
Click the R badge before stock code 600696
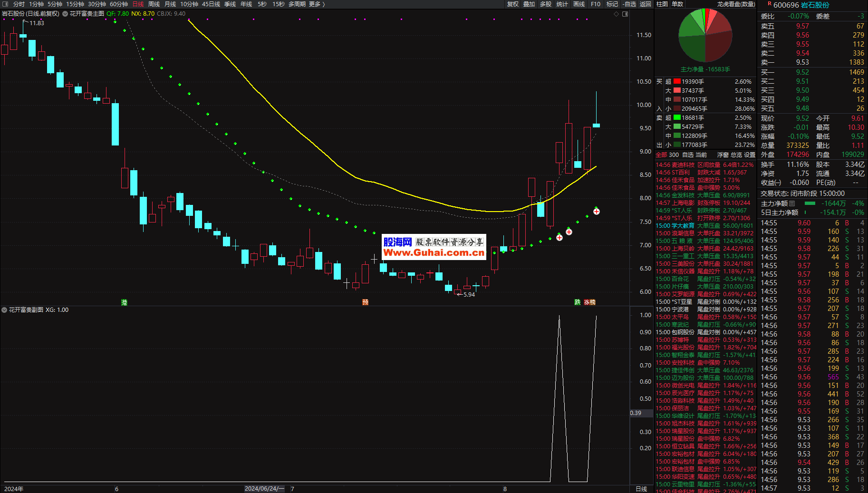(769, 4)
